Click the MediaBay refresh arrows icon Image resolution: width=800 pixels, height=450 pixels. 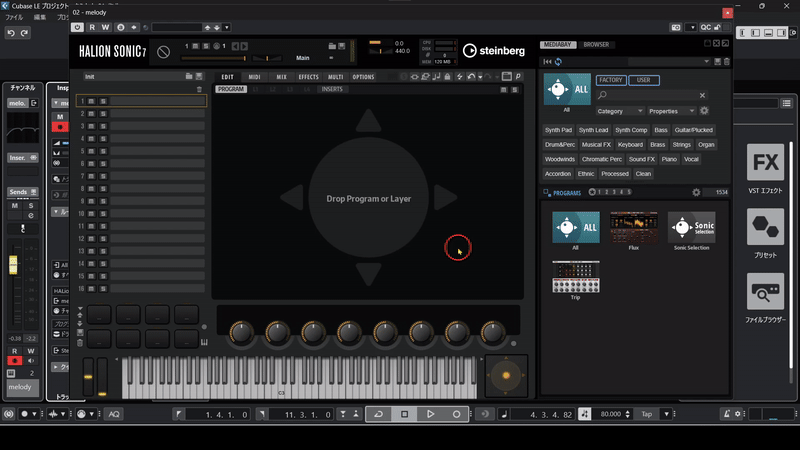click(x=558, y=62)
